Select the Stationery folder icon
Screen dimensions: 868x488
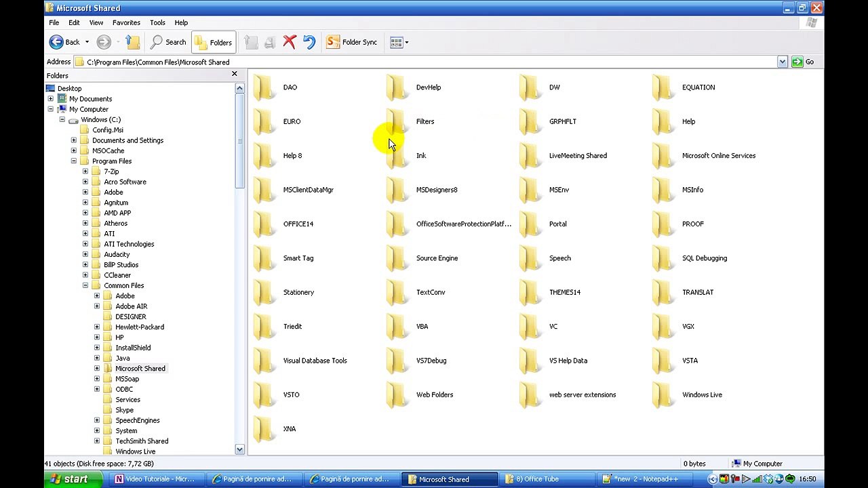click(x=264, y=292)
